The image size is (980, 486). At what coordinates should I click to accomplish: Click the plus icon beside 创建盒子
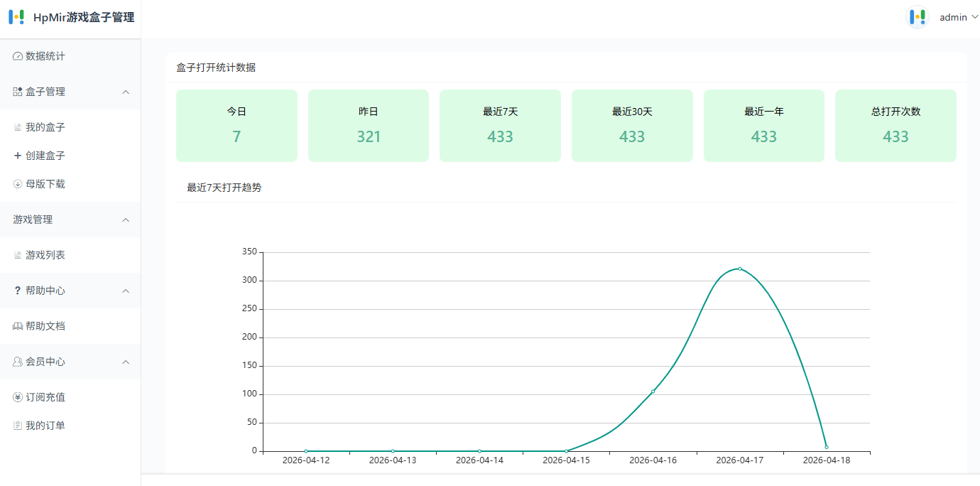[17, 155]
